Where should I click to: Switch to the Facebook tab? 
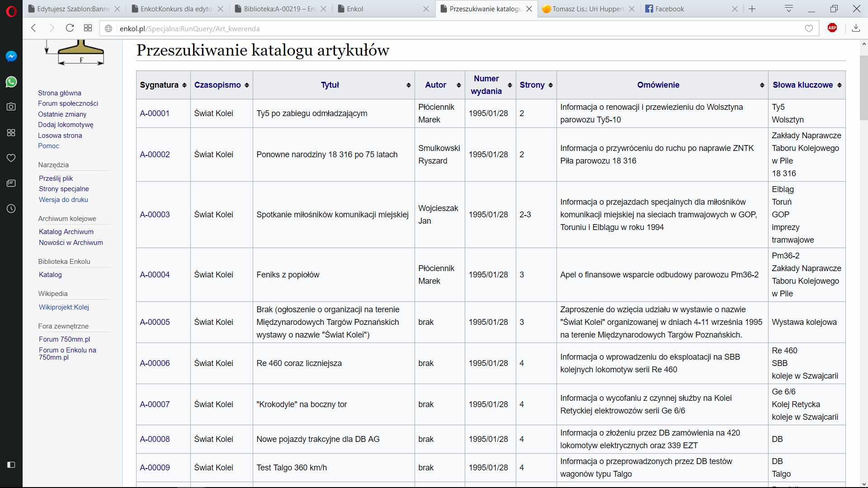669,9
